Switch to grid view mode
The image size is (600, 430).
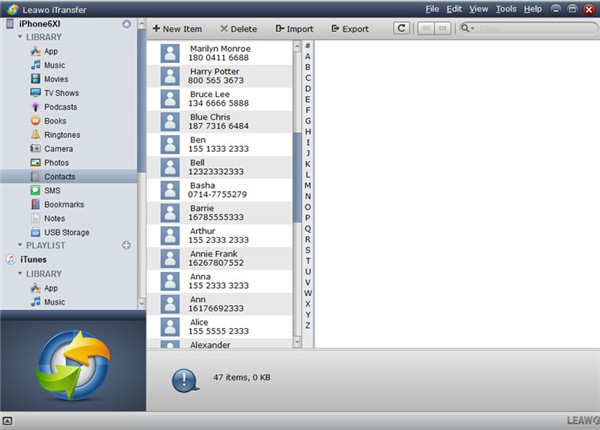442,28
